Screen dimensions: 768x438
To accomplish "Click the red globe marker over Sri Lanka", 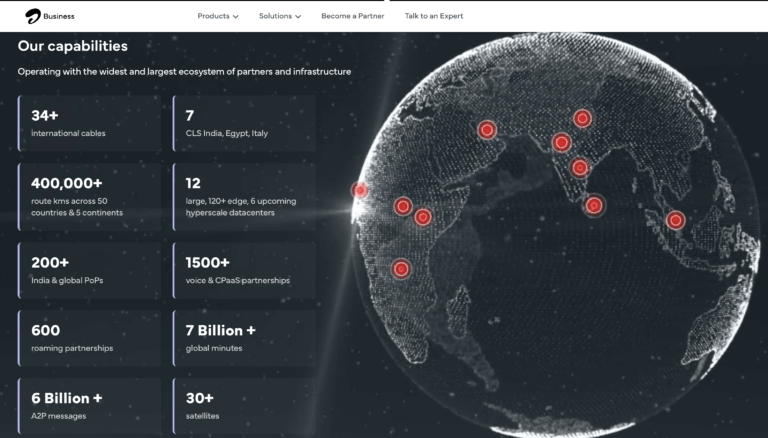I will [x=594, y=205].
